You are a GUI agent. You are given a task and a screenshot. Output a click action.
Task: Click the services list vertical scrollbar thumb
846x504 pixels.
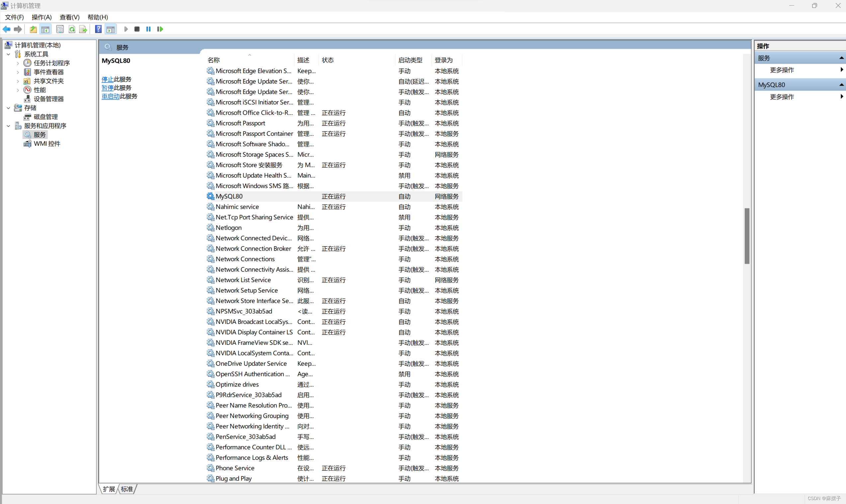[747, 236]
